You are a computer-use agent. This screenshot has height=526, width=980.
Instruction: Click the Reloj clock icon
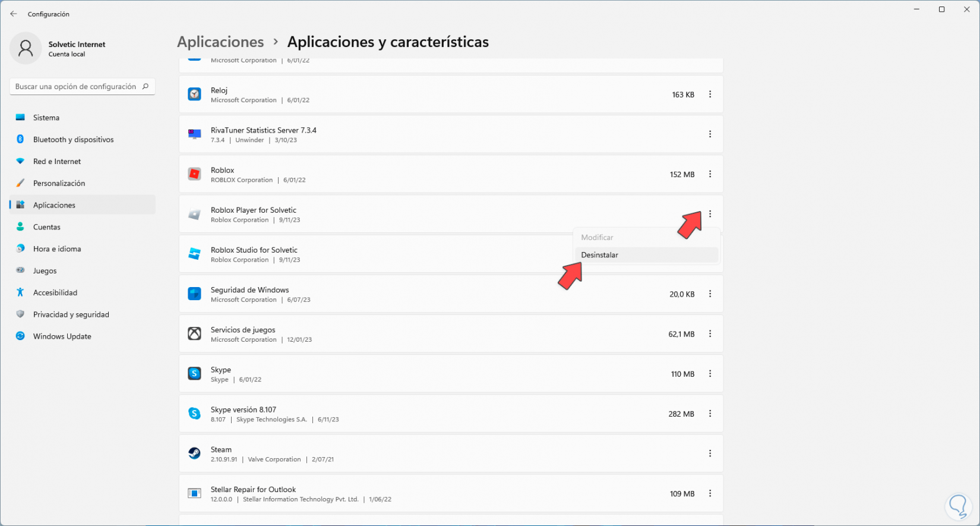(194, 95)
